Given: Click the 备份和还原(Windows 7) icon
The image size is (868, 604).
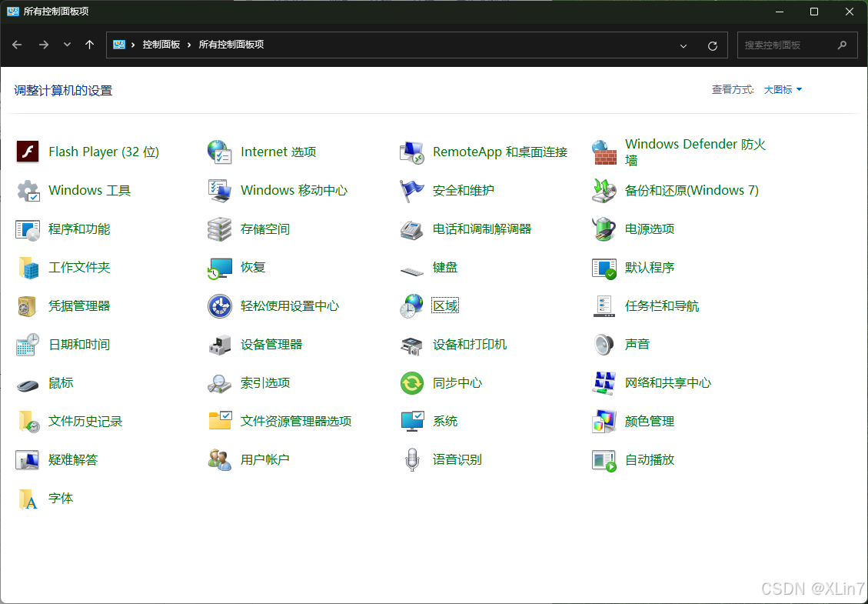Looking at the screenshot, I should click(604, 191).
